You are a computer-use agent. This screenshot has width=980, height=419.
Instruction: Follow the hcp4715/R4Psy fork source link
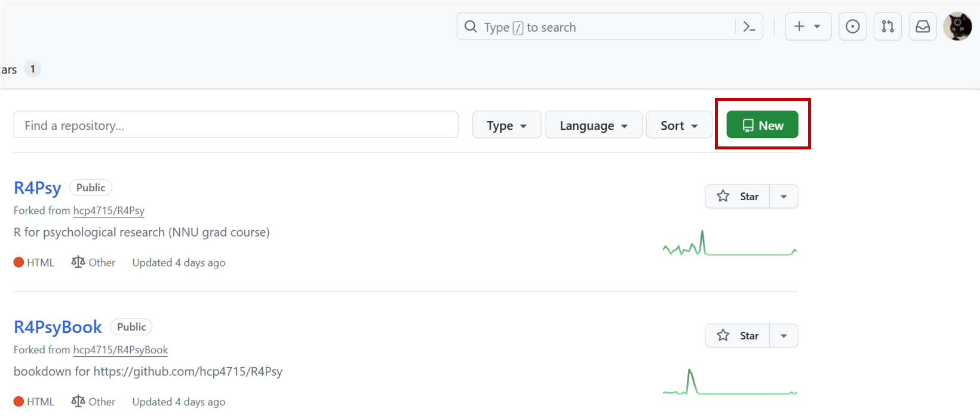click(x=109, y=210)
